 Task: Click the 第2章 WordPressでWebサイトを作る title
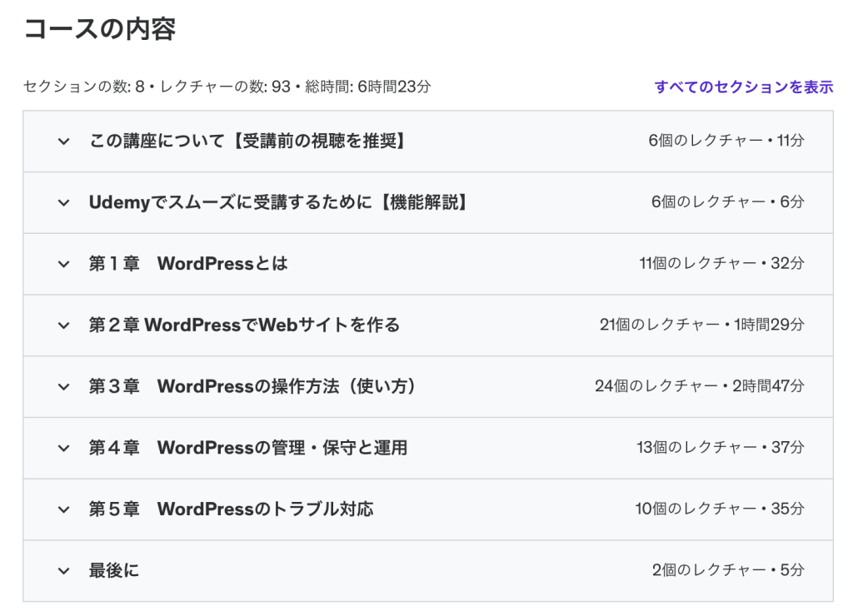point(244,325)
